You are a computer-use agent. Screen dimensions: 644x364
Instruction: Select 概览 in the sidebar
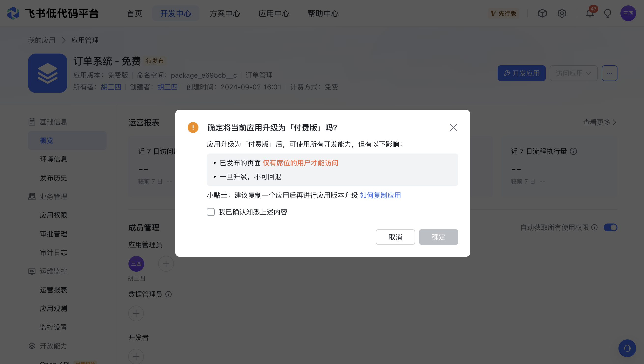pos(67,140)
